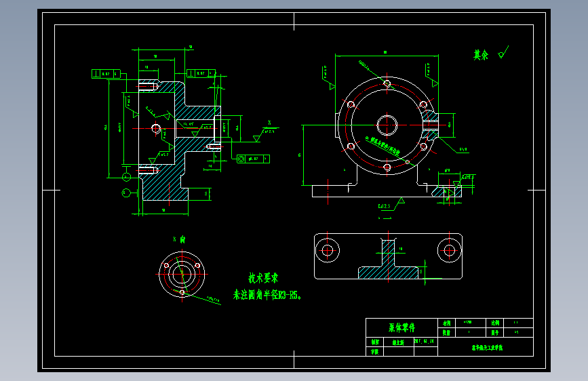Select the 材料 label cell in title block
The image size is (588, 381).
446,323
